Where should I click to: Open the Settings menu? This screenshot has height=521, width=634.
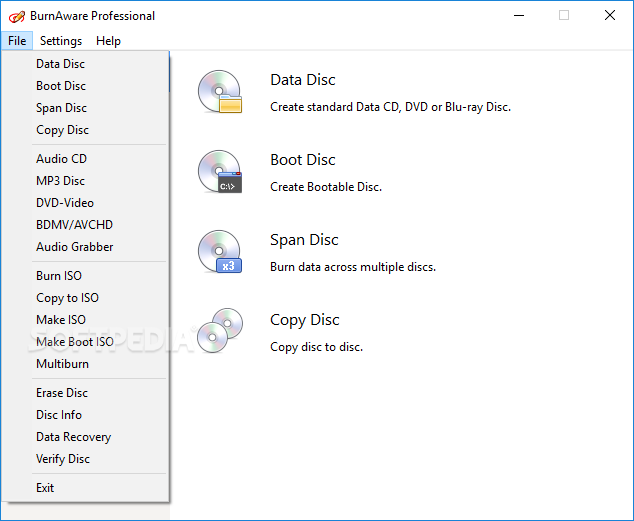[61, 41]
